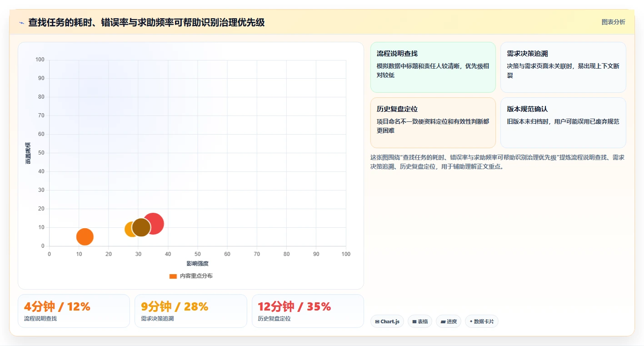The image size is (644, 346).
Task: Click the summary paragraph starting 这张图围绕
Action: (497, 162)
